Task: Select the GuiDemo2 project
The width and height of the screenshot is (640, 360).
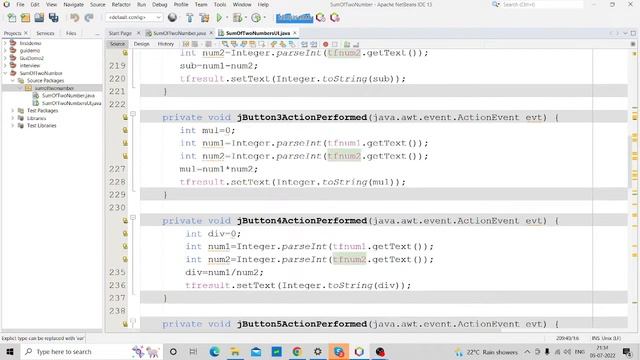Action: [31, 58]
